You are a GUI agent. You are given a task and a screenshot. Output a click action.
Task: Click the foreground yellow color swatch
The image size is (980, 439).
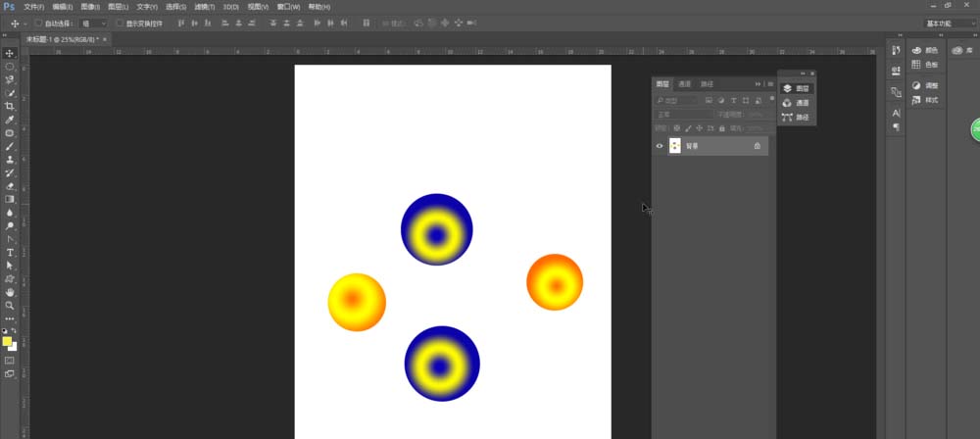pyautogui.click(x=7, y=342)
